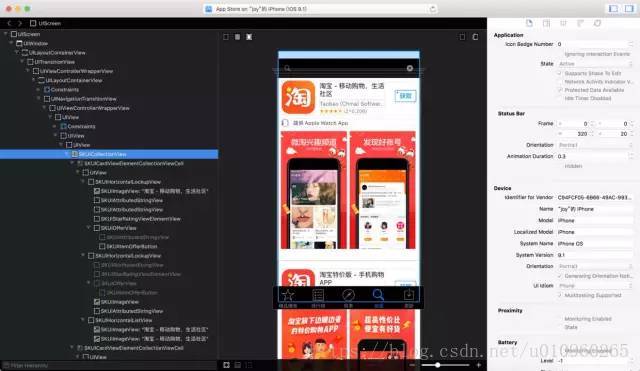Collapse the UITransitionView node

pos(22,62)
